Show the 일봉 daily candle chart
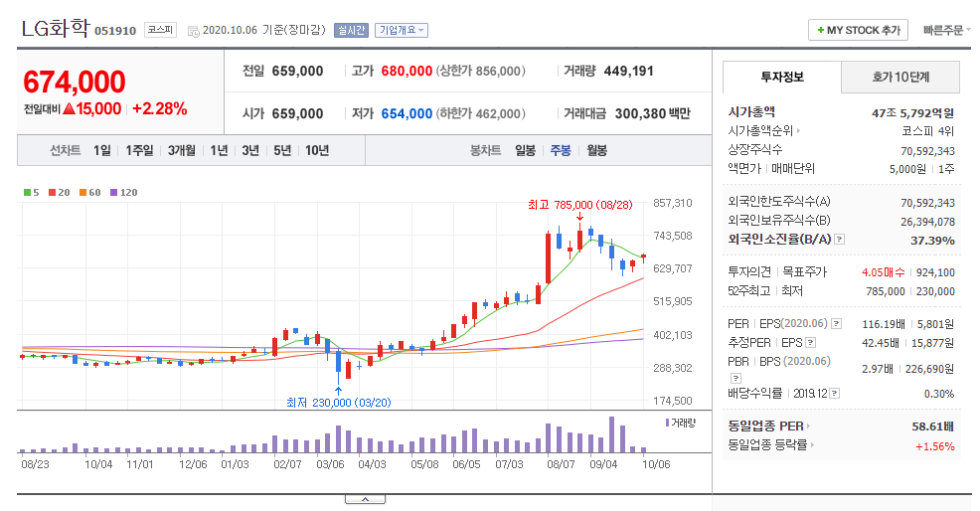Screen dimensions: 980x511 (525, 151)
